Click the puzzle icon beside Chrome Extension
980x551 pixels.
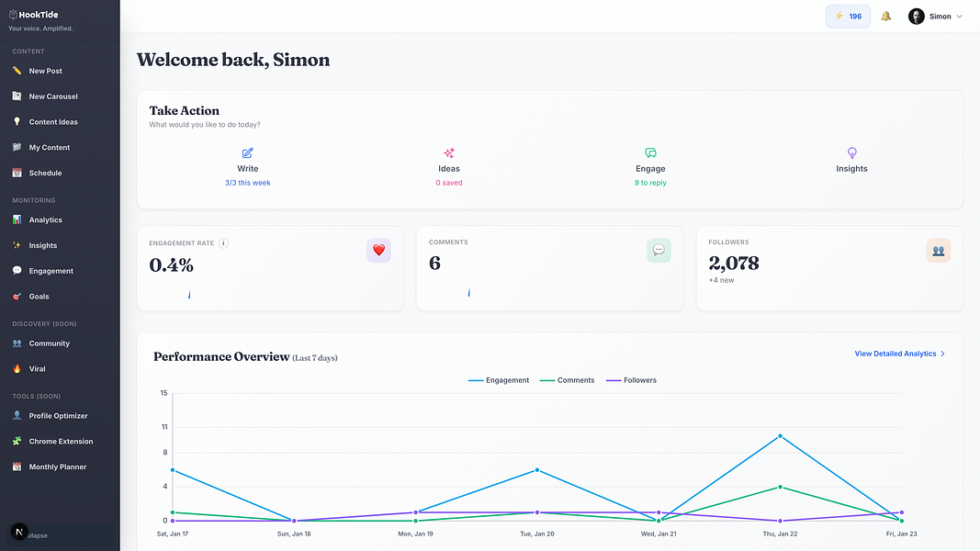point(17,441)
